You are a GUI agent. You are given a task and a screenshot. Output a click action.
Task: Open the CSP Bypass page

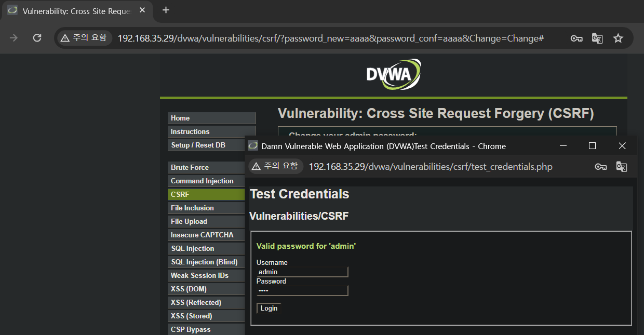tap(206, 329)
